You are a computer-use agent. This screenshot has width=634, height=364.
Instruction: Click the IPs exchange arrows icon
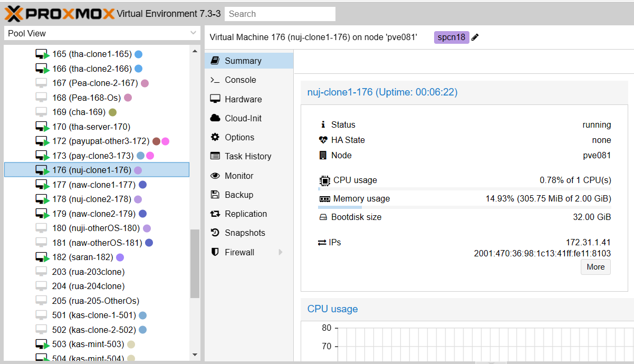coord(322,243)
